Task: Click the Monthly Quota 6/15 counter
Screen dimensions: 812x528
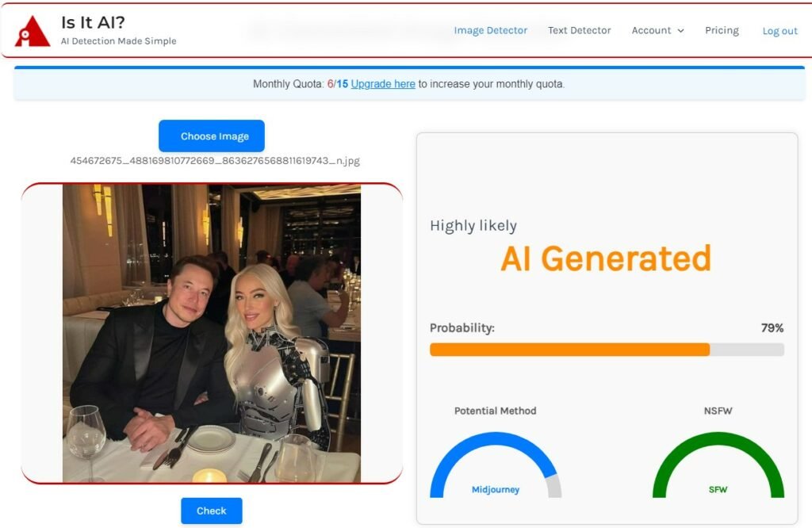Action: [x=337, y=84]
